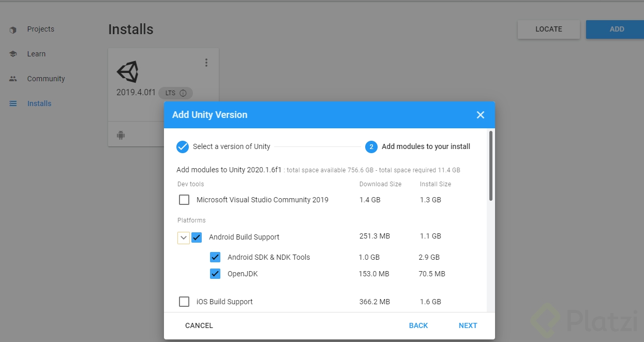
Task: Collapse the Android Build Support submodules
Action: click(x=183, y=237)
